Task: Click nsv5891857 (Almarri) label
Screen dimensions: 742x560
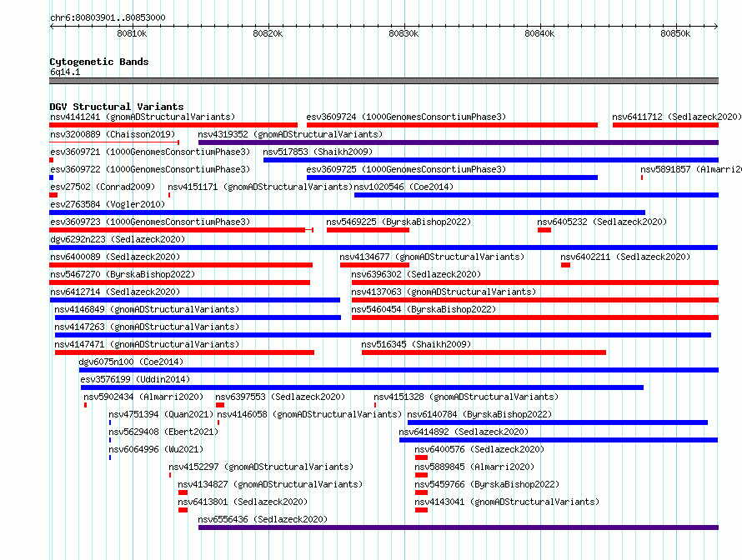Action: click(691, 169)
